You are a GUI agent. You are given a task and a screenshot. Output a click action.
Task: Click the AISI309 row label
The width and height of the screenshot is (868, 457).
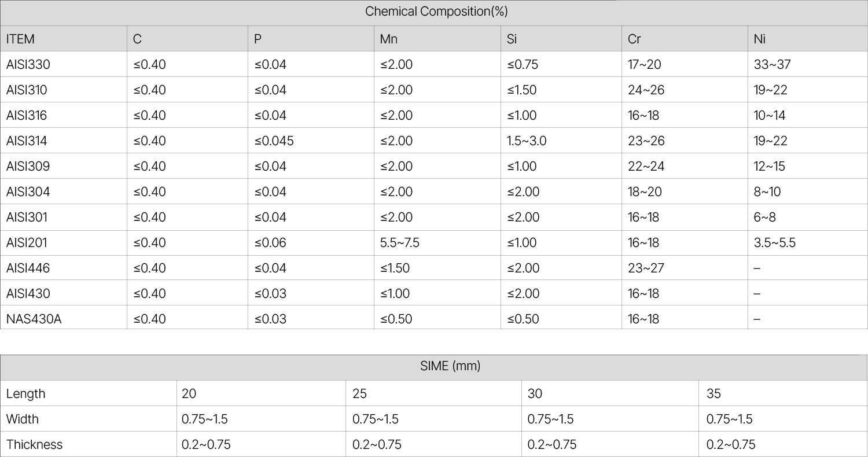28,167
